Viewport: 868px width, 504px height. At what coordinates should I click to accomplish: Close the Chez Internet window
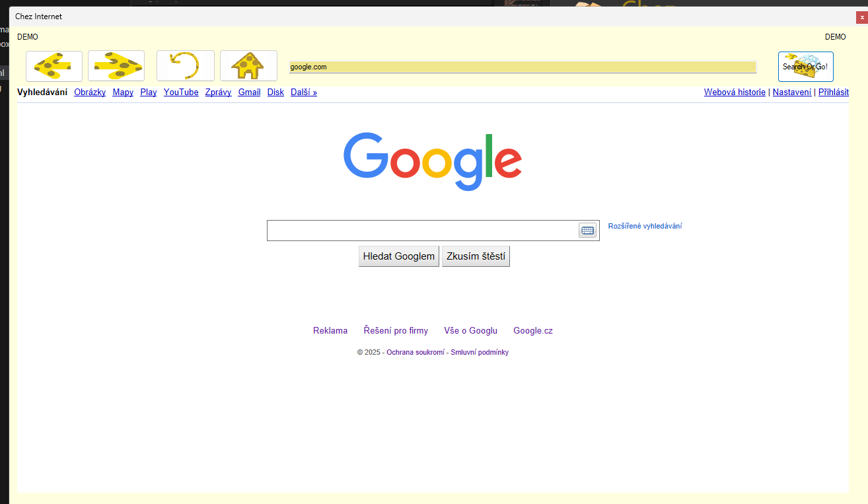click(861, 17)
